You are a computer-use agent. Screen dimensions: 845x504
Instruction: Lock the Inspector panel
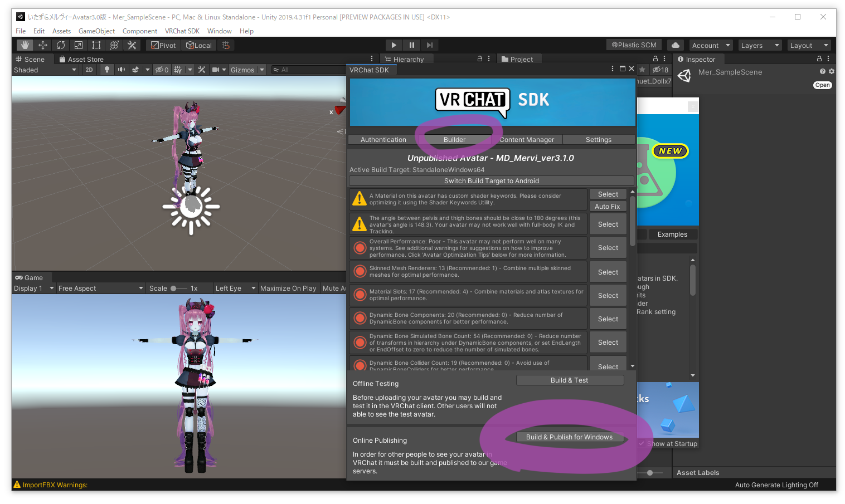point(819,58)
